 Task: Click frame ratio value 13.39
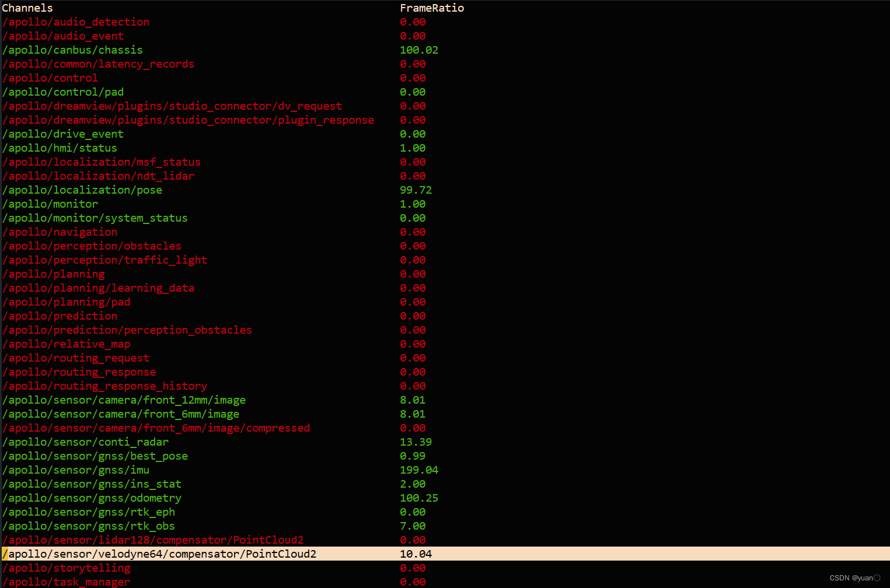click(x=416, y=442)
